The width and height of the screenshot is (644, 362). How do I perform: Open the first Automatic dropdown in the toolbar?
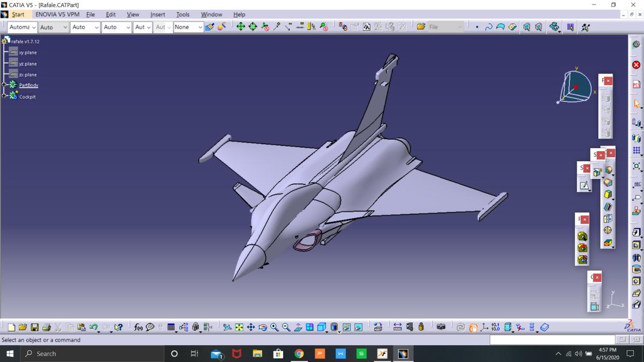pos(34,27)
